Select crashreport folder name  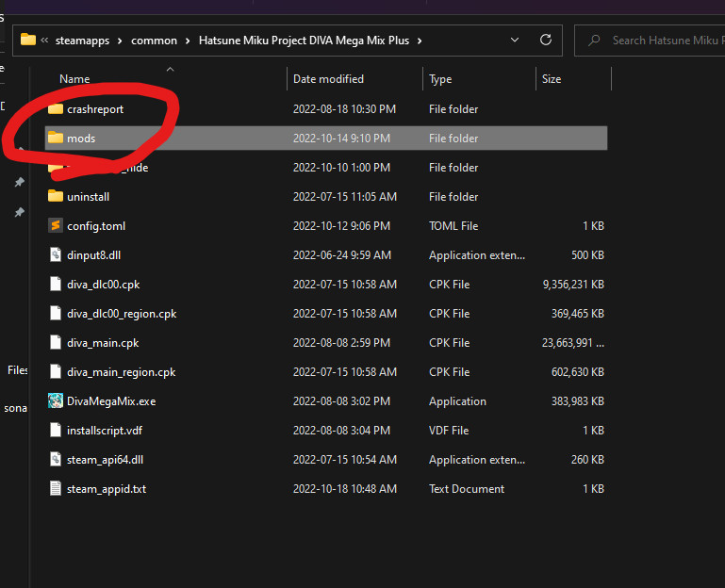(95, 109)
